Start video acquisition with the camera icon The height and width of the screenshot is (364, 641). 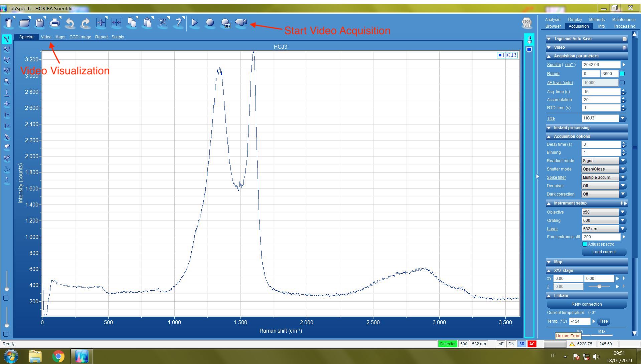(x=241, y=23)
